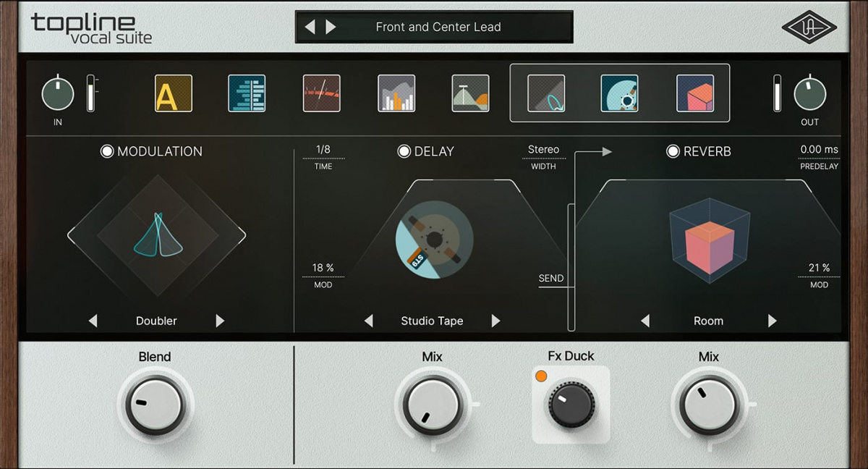Screen dimensions: 868x469
Task: Click the next preset arrow
Action: pos(332,27)
